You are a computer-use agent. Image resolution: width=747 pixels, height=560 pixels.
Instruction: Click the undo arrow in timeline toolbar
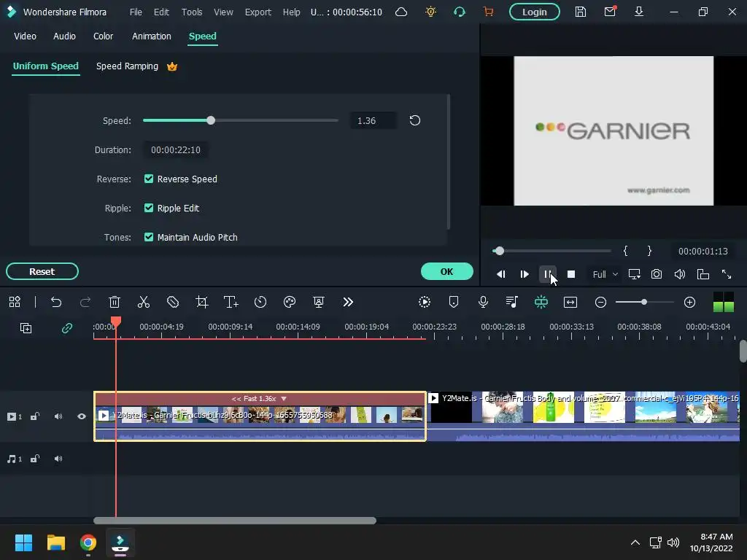pos(56,302)
